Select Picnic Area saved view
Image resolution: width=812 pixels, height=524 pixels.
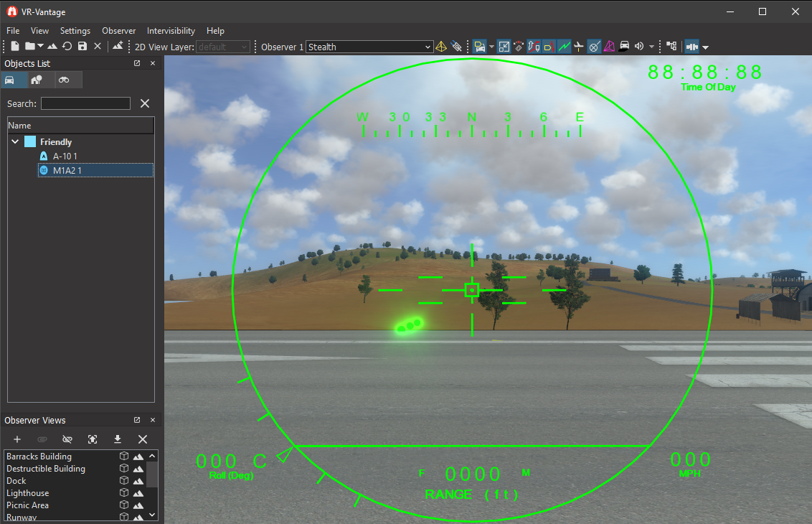pyautogui.click(x=75, y=505)
